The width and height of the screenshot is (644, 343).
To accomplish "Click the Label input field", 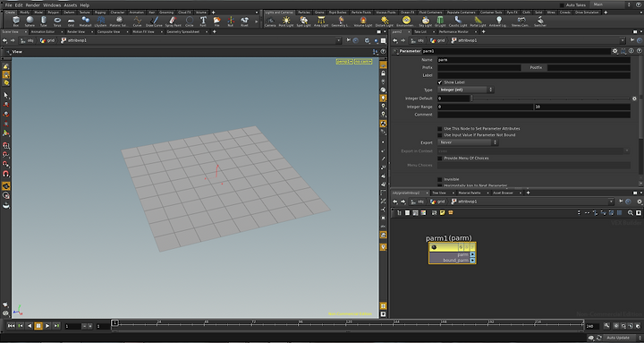I will [533, 75].
